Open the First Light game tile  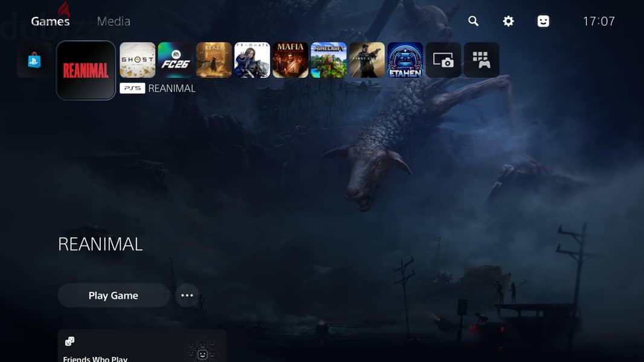pos(367,60)
